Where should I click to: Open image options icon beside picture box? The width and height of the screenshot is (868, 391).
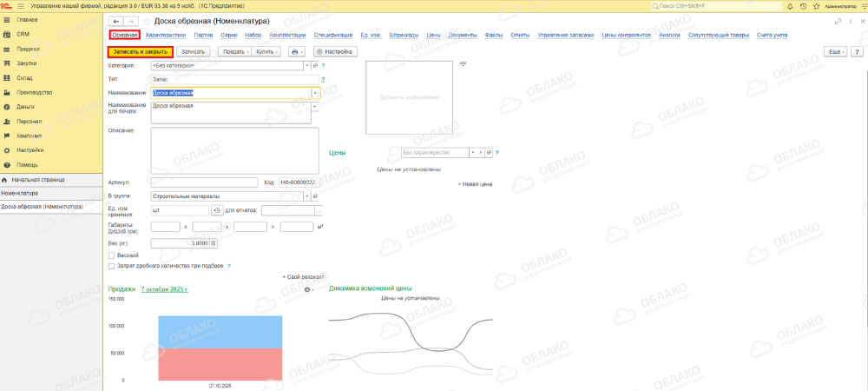(464, 64)
